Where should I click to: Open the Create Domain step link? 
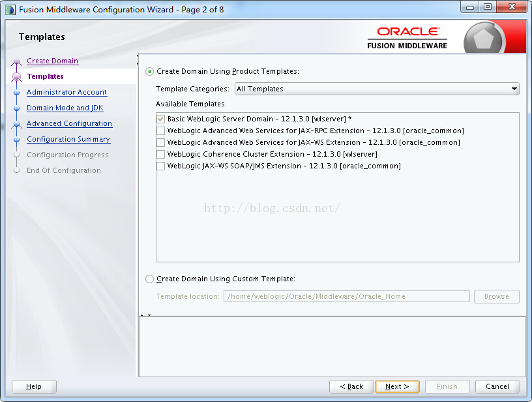click(53, 61)
